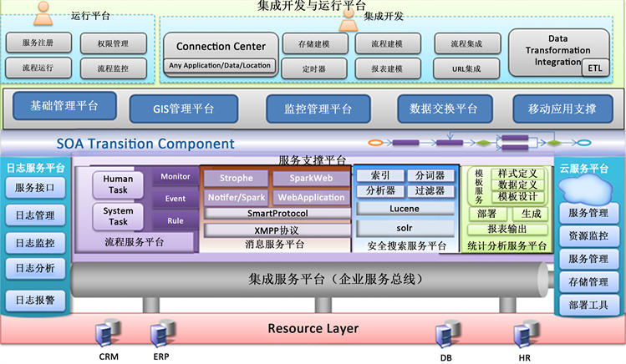Screen dimensions: 626x364
Task: Select the ETL box
Action: 594,68
